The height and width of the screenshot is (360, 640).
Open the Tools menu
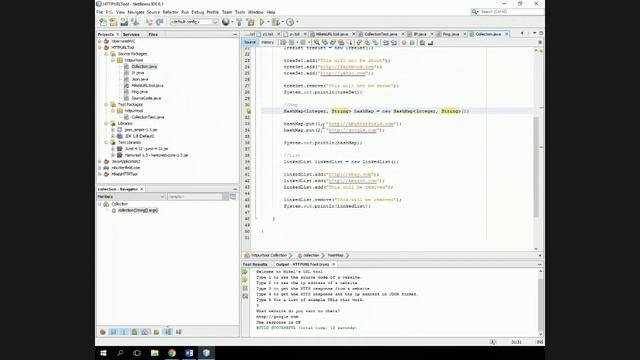point(240,12)
